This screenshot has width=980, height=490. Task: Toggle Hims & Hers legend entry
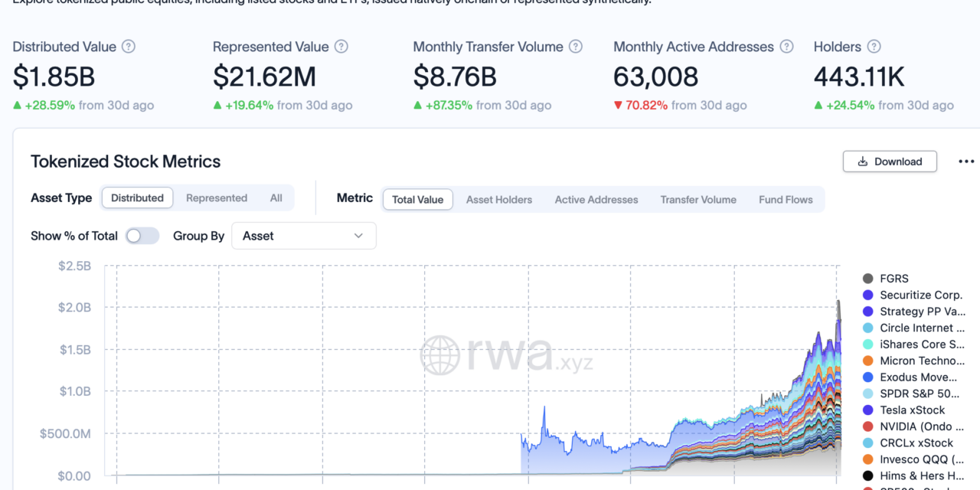[x=914, y=476]
